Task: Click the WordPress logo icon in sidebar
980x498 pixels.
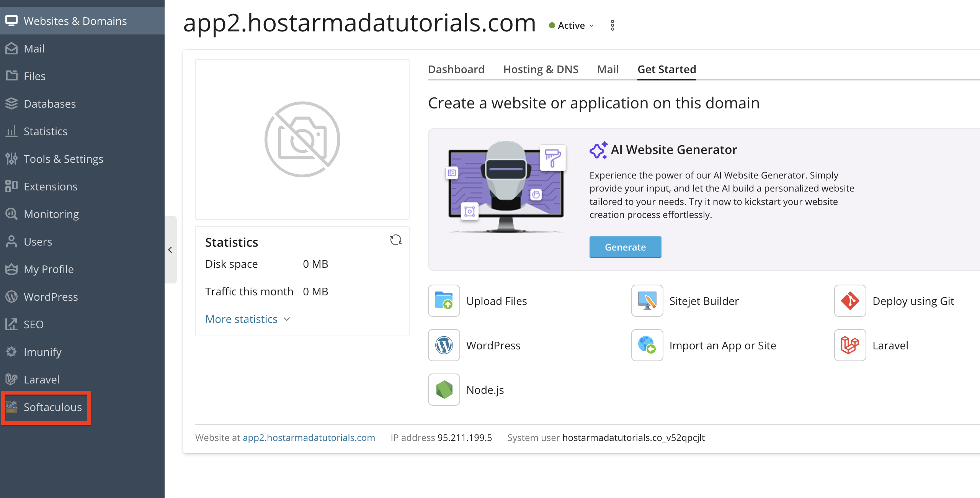Action: click(11, 297)
